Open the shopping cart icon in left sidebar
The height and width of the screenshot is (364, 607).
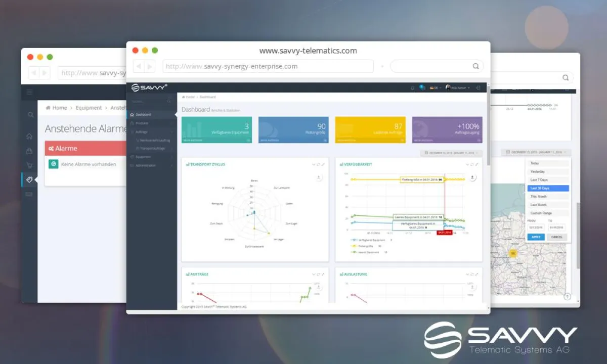click(30, 165)
